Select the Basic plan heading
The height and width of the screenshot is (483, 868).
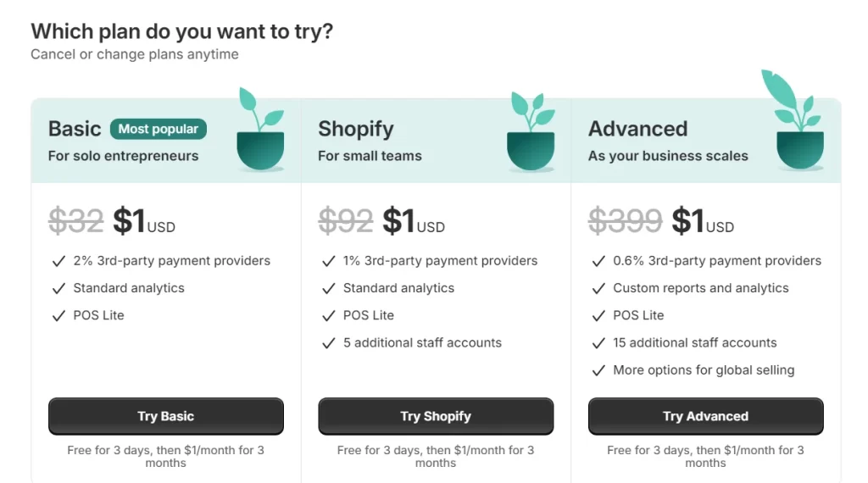click(x=75, y=129)
